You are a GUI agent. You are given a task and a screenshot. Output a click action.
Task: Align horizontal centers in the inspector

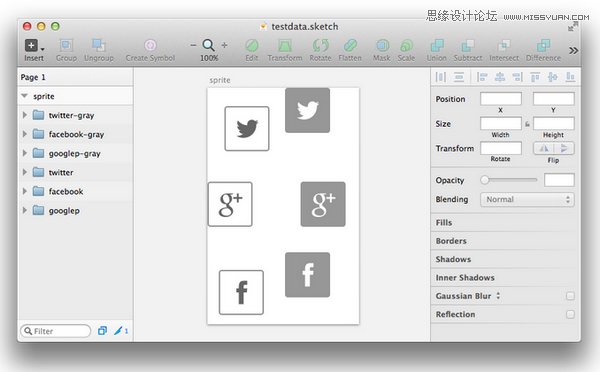500,77
